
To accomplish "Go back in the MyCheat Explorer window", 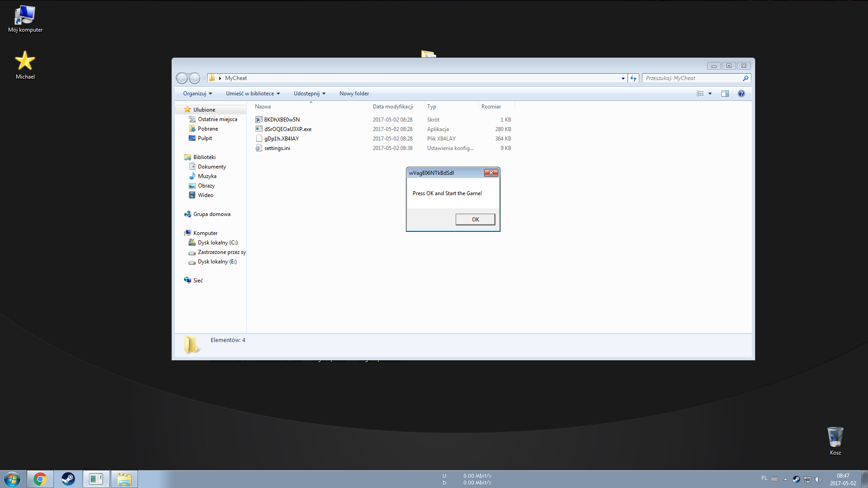I will click(x=182, y=78).
